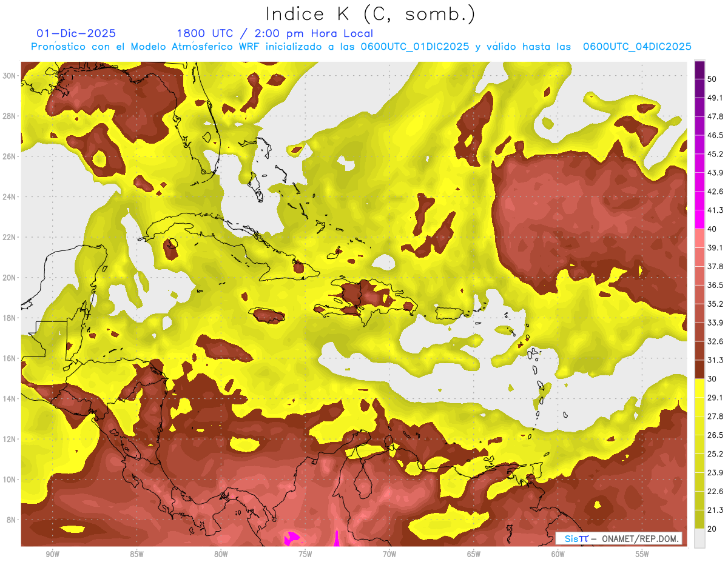This screenshot has width=728, height=562.
Task: Click the 8N latitude label
Action: [x=12, y=520]
